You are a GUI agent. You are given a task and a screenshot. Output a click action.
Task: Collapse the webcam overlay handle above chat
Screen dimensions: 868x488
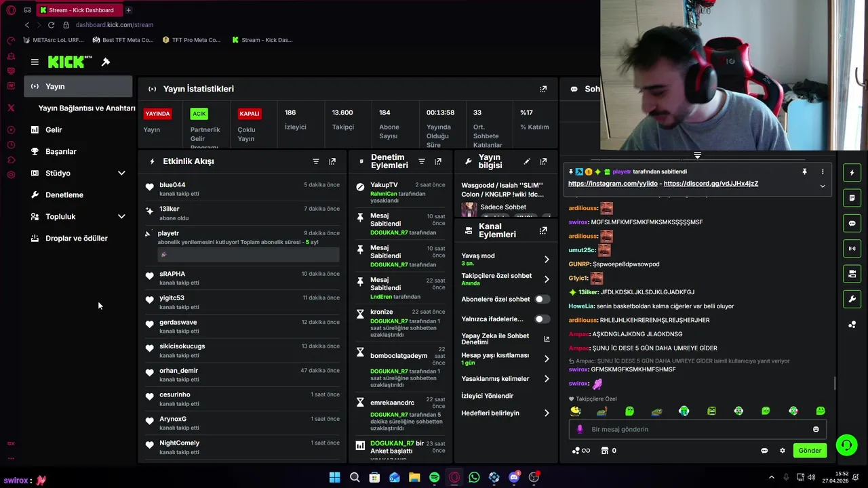tap(697, 155)
